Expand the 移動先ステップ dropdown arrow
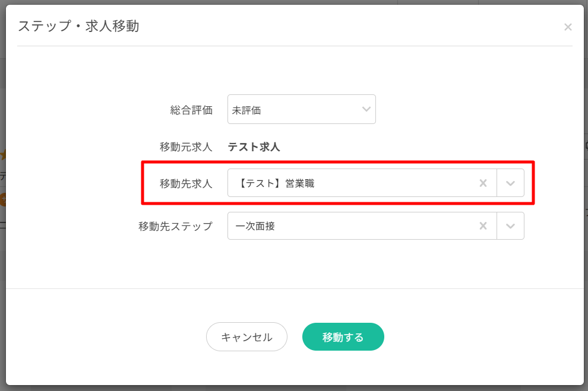Viewport: 588px width, 391px height. click(510, 226)
